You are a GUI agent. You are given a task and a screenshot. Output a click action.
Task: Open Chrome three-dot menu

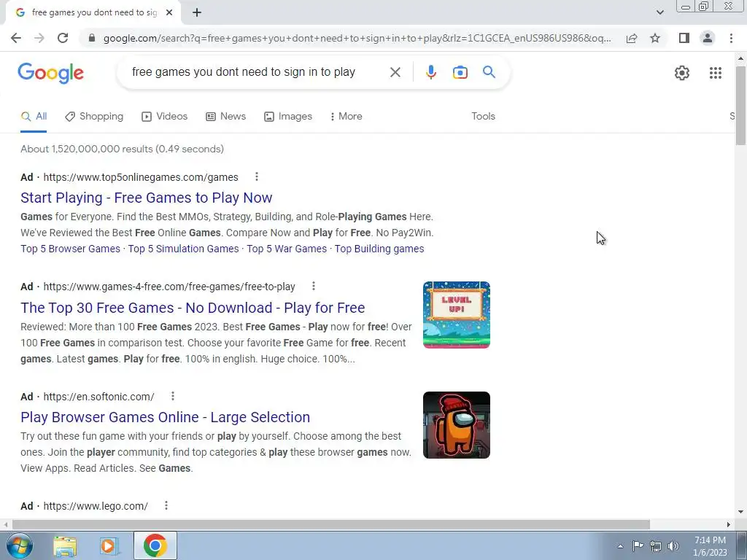point(731,38)
